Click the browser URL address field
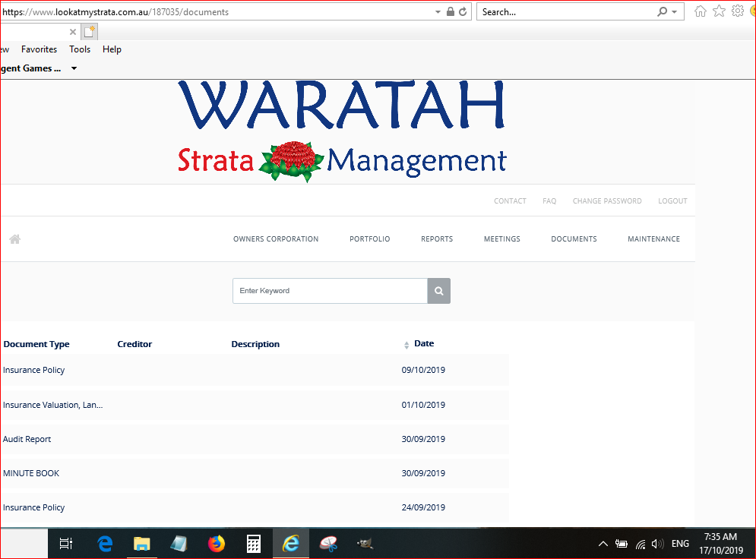Image resolution: width=756 pixels, height=559 pixels. [x=217, y=11]
